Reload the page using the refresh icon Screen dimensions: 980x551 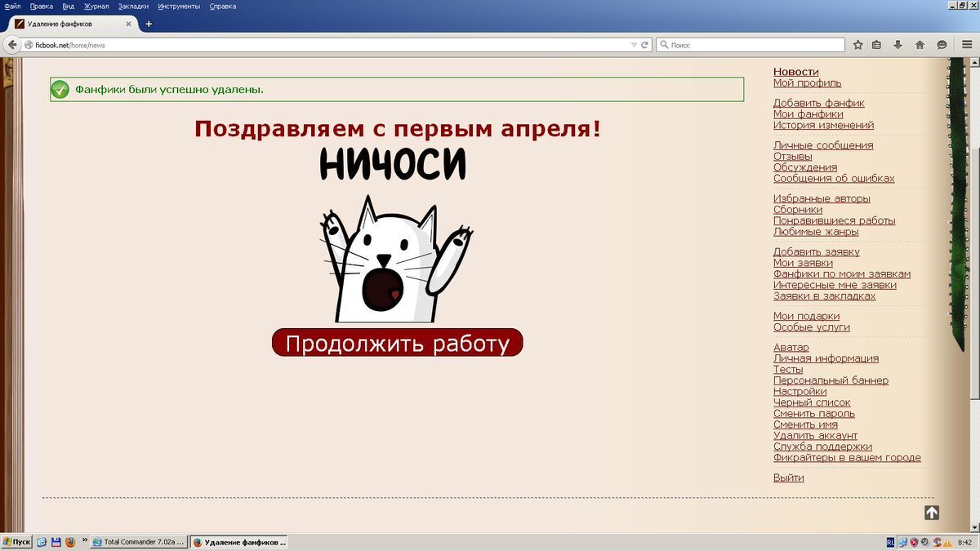644,45
